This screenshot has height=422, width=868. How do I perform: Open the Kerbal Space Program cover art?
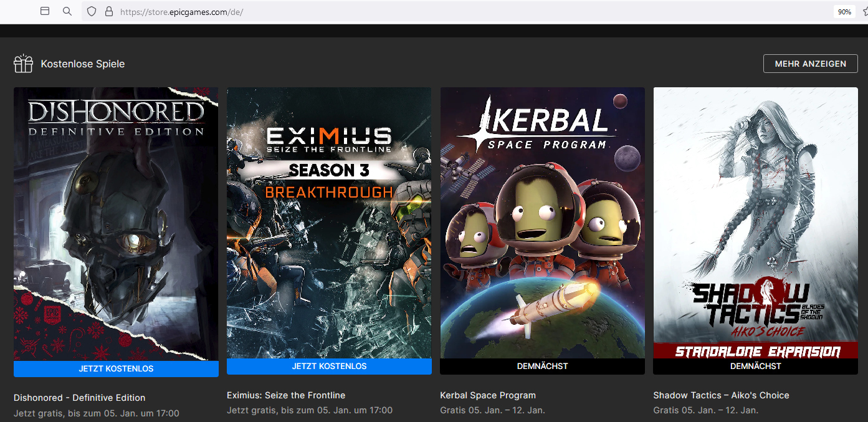tap(542, 223)
